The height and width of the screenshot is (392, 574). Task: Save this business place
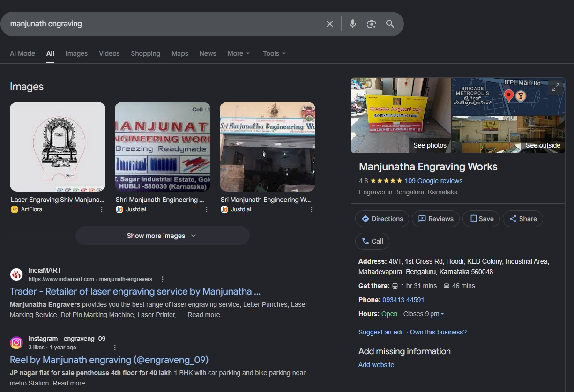(x=481, y=219)
